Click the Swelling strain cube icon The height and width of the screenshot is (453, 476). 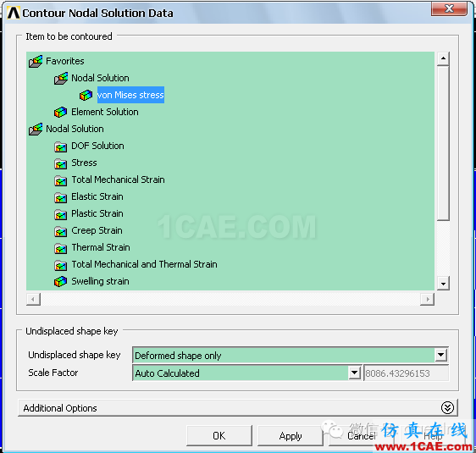pos(60,282)
